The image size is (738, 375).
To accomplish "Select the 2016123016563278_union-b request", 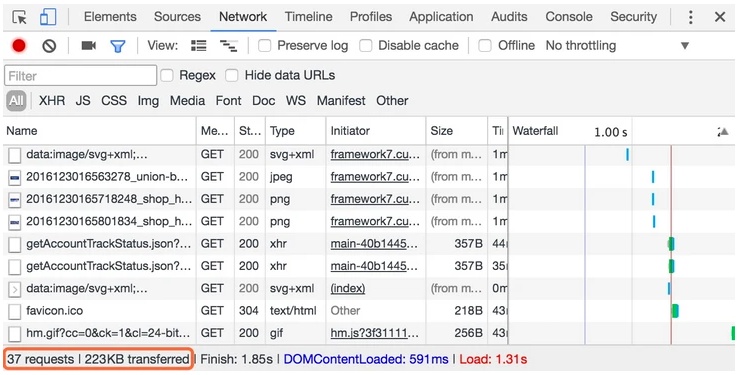I will coord(369,177).
